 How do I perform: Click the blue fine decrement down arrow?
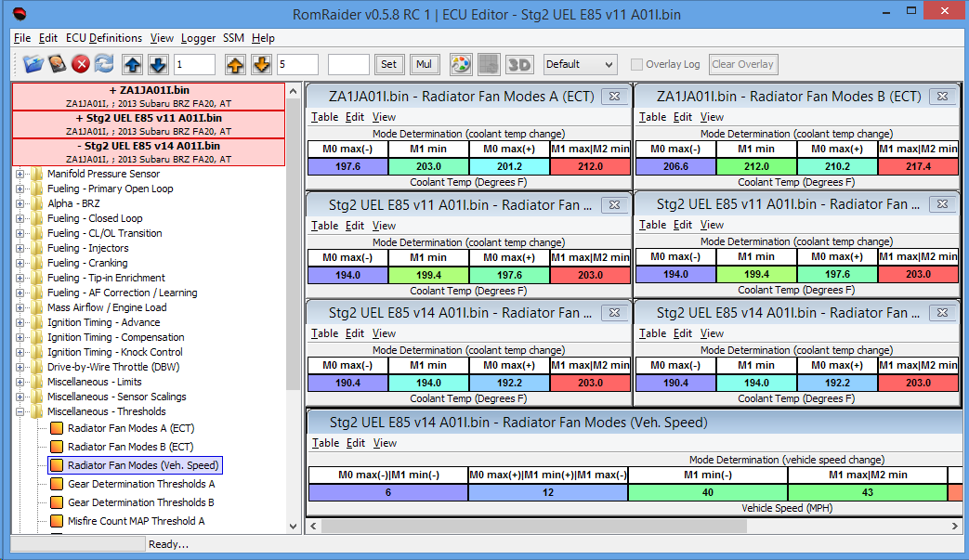(157, 64)
